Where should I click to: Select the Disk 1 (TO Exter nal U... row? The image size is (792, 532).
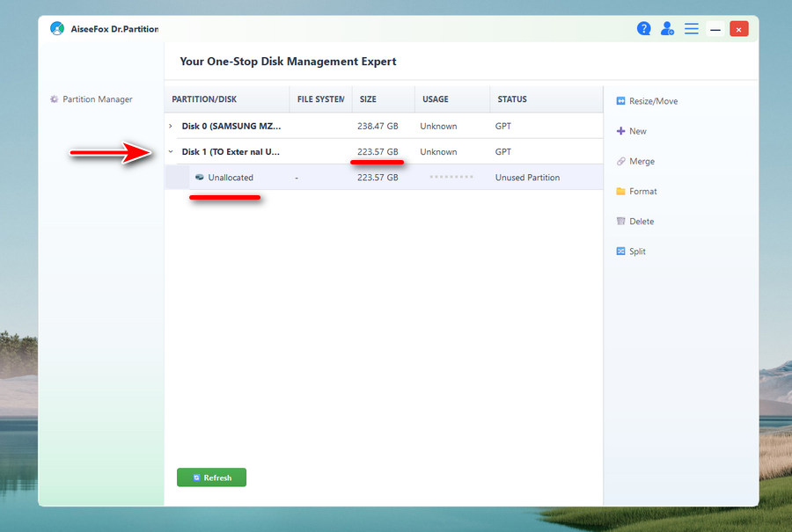coord(384,151)
